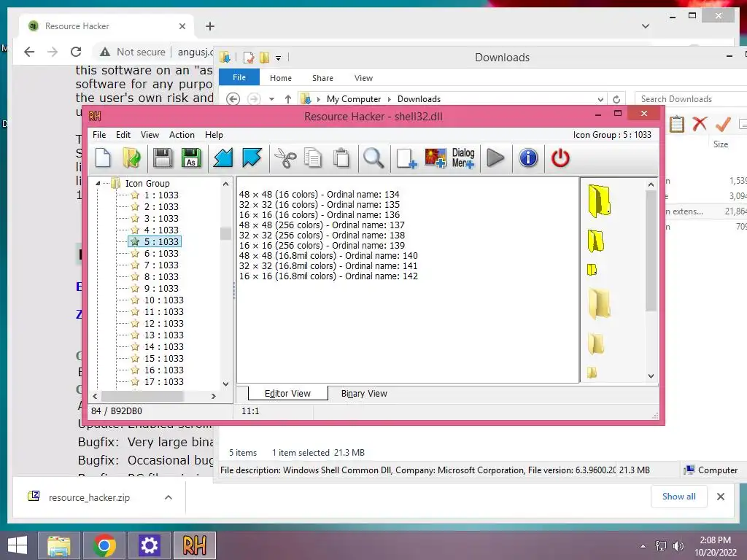Click the up-right blue arrow toolbar icon
The width and height of the screenshot is (747, 560).
point(252,158)
